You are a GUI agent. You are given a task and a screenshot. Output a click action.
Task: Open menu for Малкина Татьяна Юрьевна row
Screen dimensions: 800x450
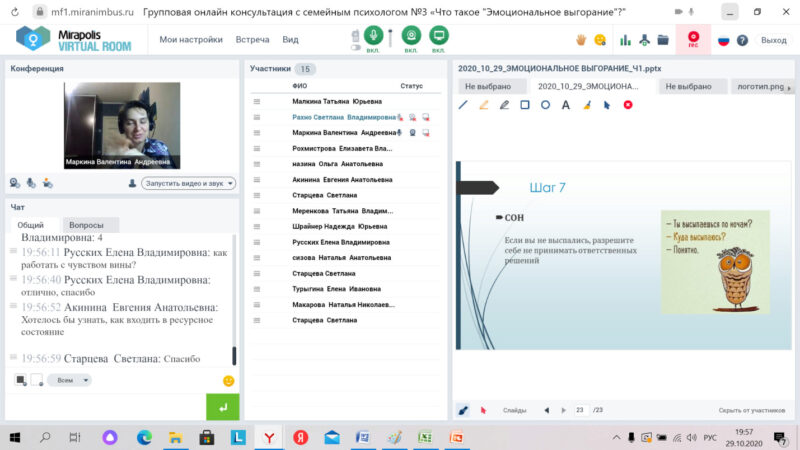click(257, 102)
